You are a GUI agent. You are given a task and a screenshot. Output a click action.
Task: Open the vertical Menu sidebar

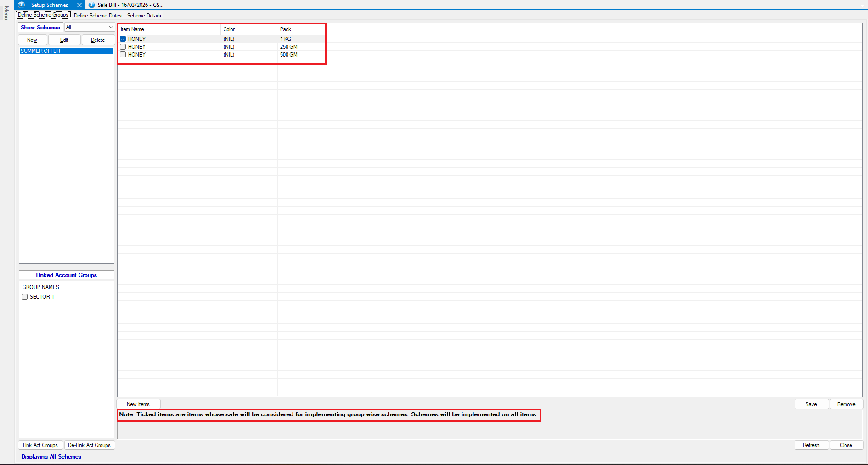[6, 13]
